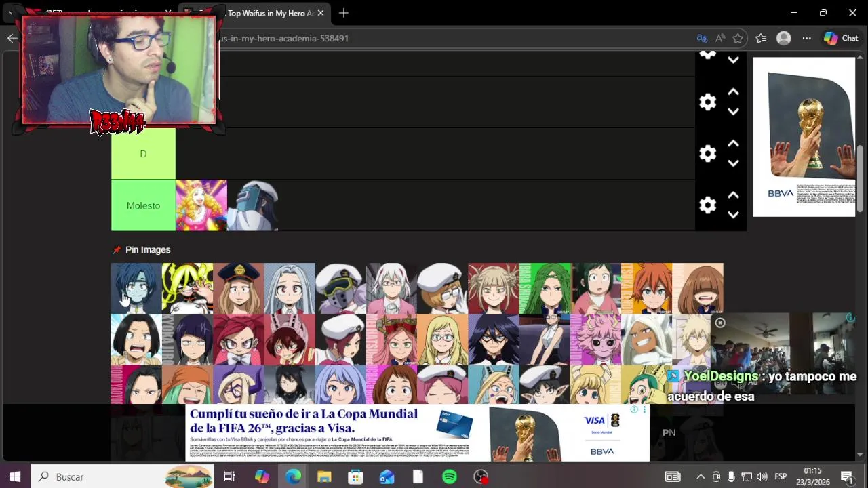
Task: Select the helmeted character in Molesto row
Action: click(x=253, y=205)
